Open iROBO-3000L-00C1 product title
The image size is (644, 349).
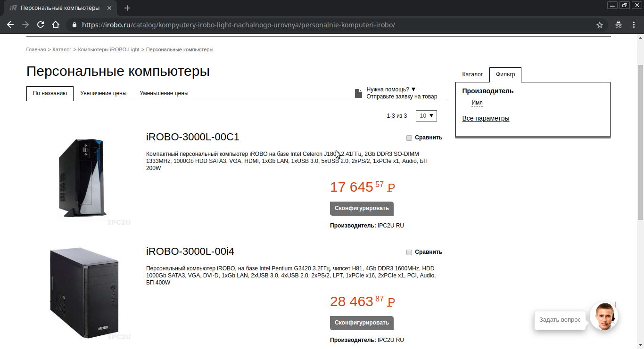click(193, 137)
